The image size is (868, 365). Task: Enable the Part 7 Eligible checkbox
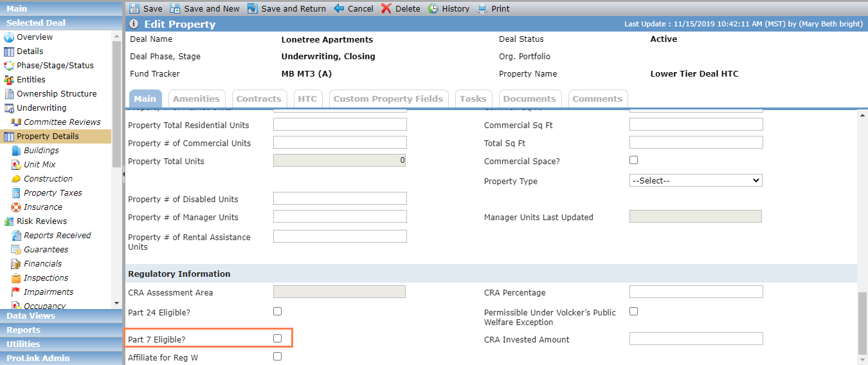pyautogui.click(x=277, y=338)
